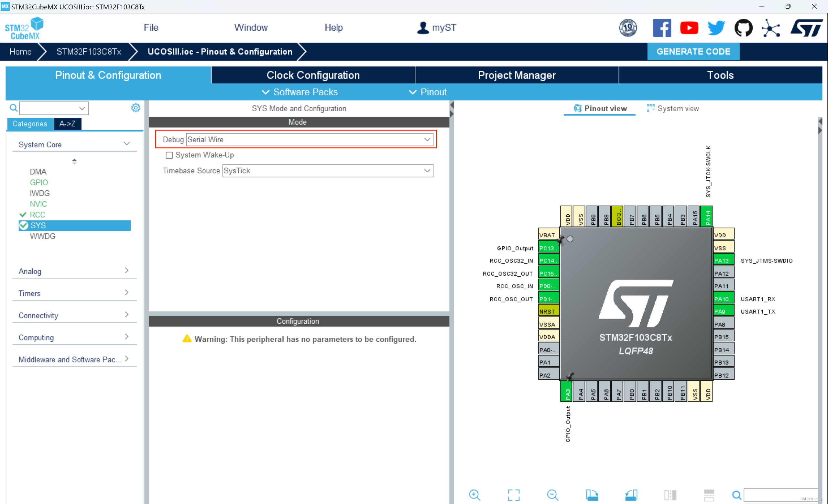The width and height of the screenshot is (828, 504).
Task: Switch to the Clock Configuration tab
Action: tap(313, 75)
